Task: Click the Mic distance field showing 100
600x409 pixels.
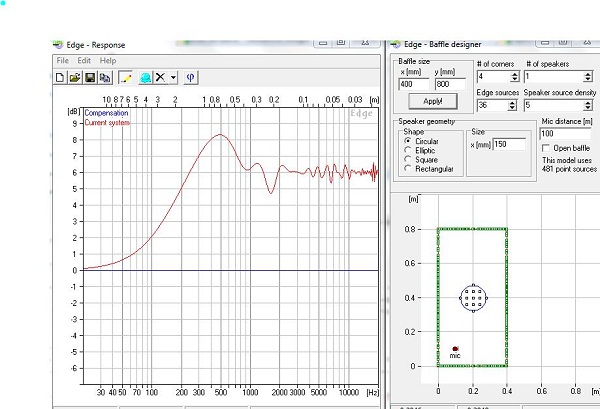Action: pyautogui.click(x=565, y=134)
